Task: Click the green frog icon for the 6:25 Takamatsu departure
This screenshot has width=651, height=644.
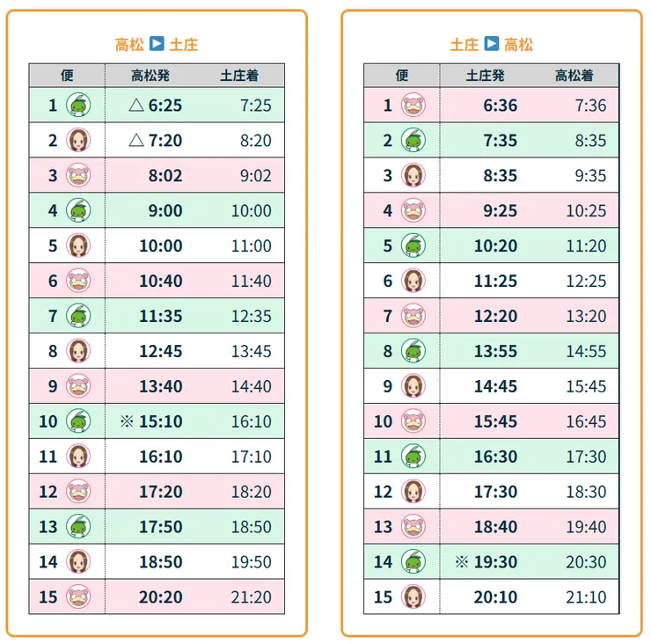Action: [x=78, y=106]
